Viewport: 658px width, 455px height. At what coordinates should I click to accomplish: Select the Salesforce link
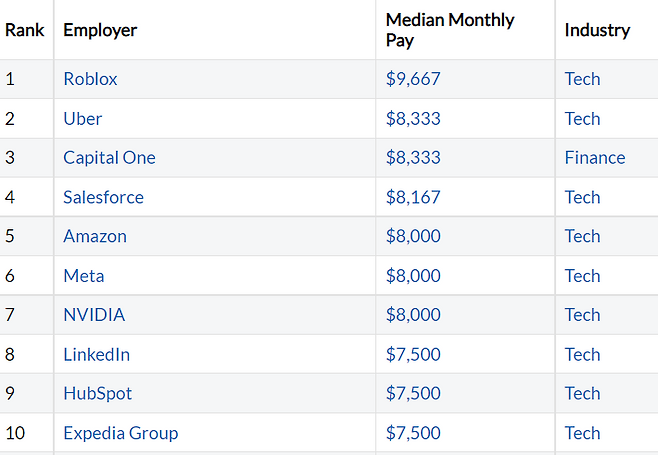coord(103,197)
